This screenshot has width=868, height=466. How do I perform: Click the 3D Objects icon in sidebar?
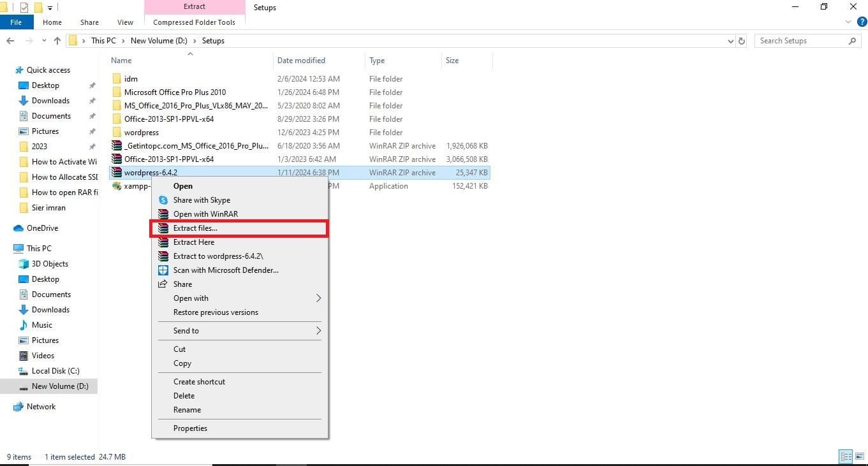pos(24,264)
